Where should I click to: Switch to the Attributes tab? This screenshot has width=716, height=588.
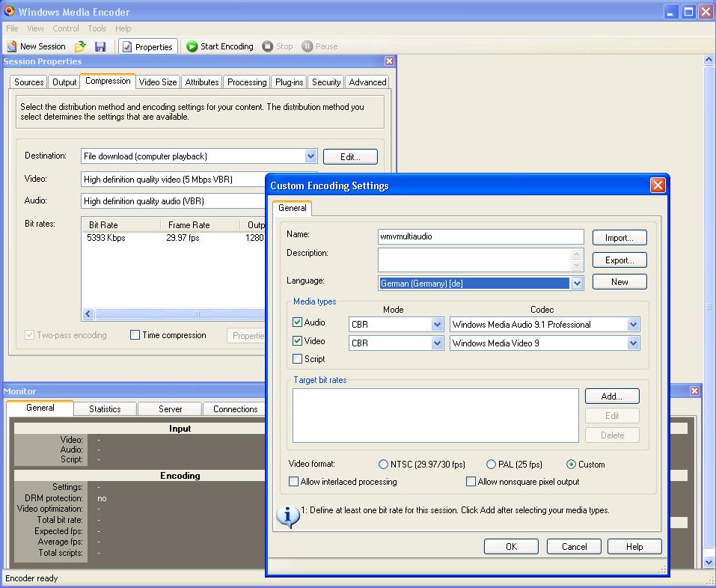pyautogui.click(x=202, y=82)
